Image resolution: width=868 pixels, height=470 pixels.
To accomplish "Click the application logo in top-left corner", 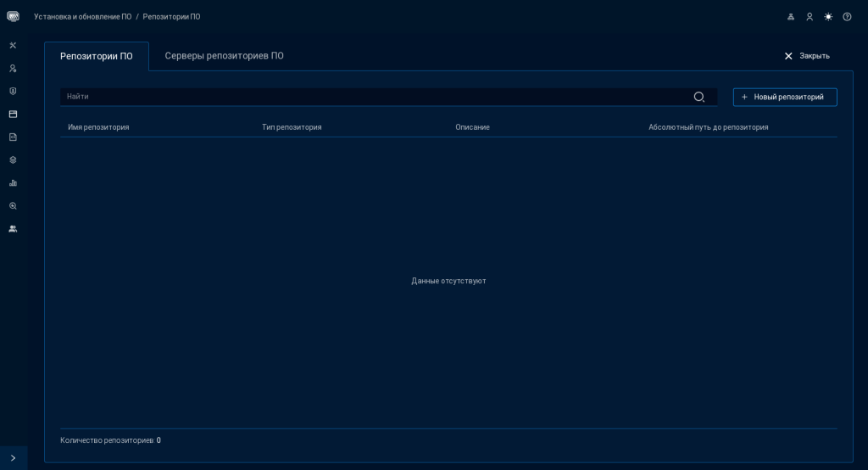I will tap(13, 16).
